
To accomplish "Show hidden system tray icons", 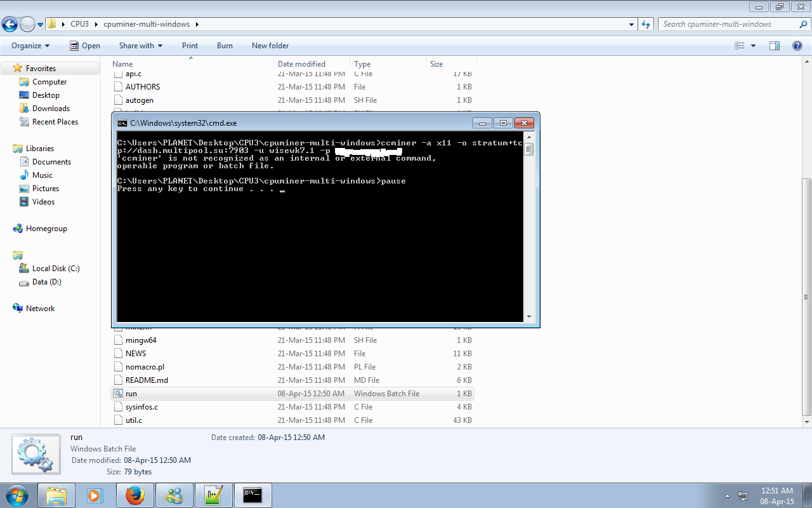I will (726, 496).
